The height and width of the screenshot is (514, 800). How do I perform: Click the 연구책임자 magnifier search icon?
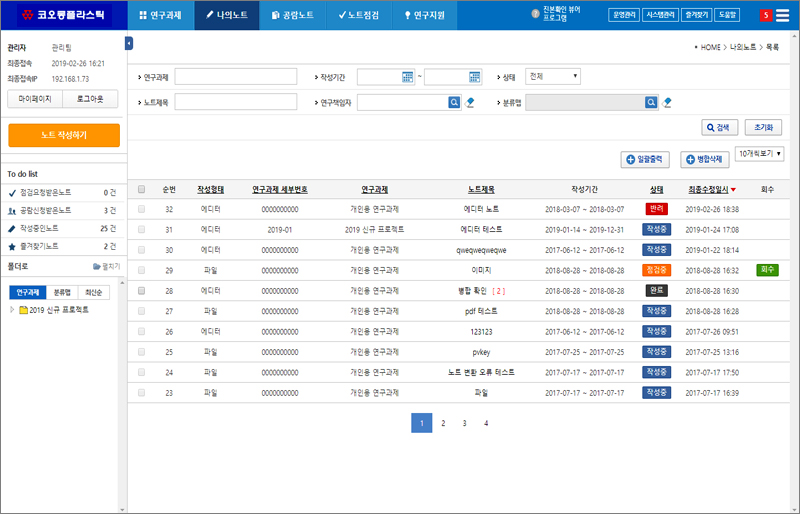[x=453, y=102]
